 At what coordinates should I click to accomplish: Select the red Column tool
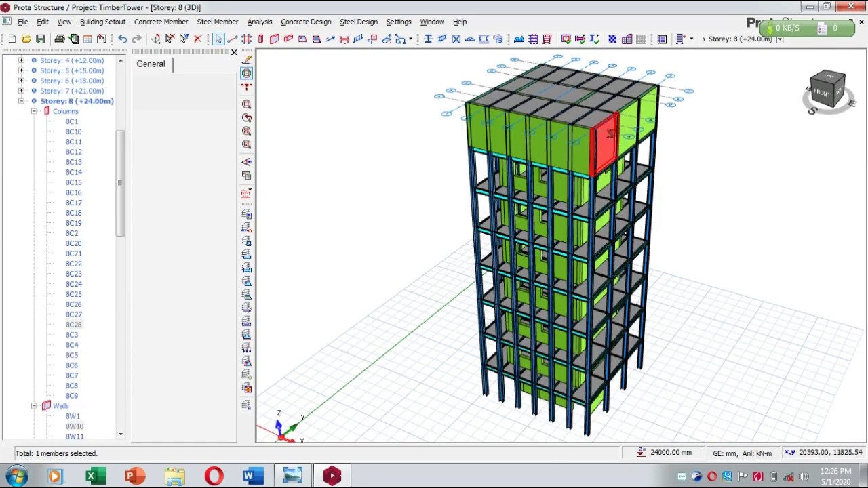coord(260,39)
